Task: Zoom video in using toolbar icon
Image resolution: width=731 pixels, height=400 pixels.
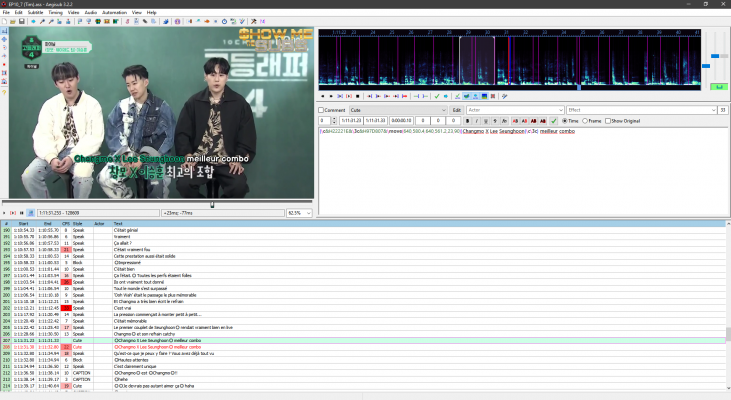Action: pos(42,21)
